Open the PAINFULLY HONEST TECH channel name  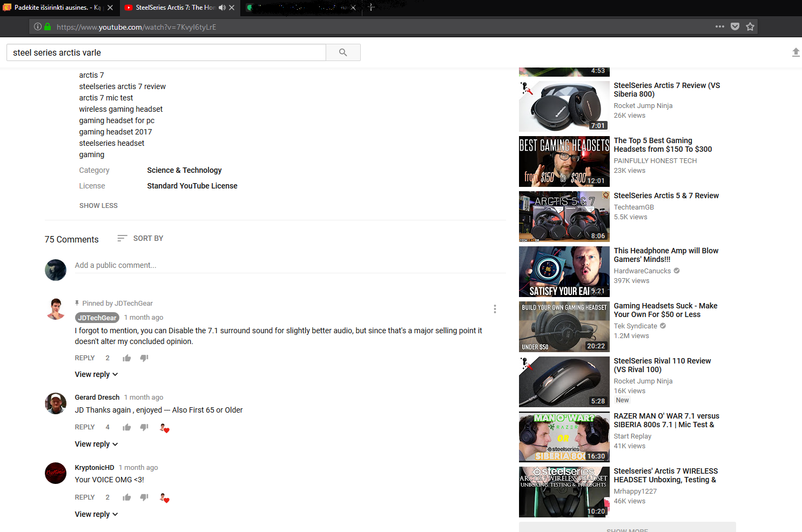655,161
